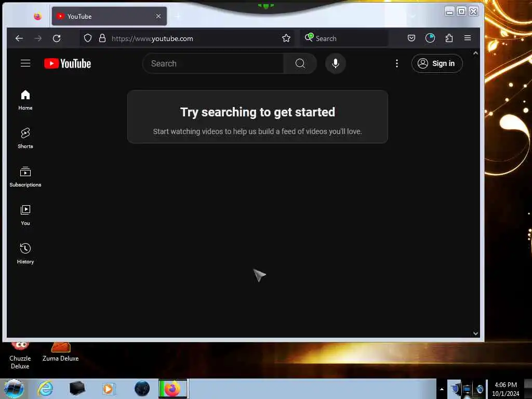Open the Firefox application hamburger menu
Image resolution: width=532 pixels, height=399 pixels.
click(468, 38)
